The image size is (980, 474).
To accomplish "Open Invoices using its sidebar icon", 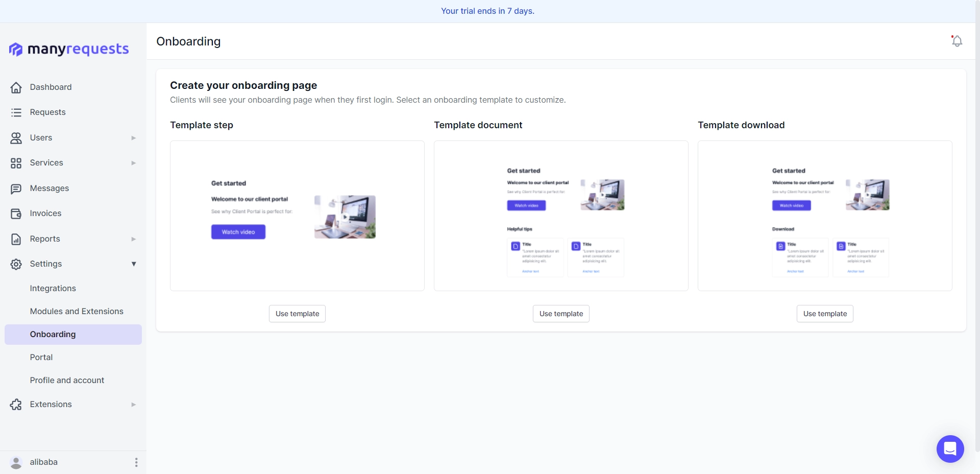I will [x=16, y=214].
